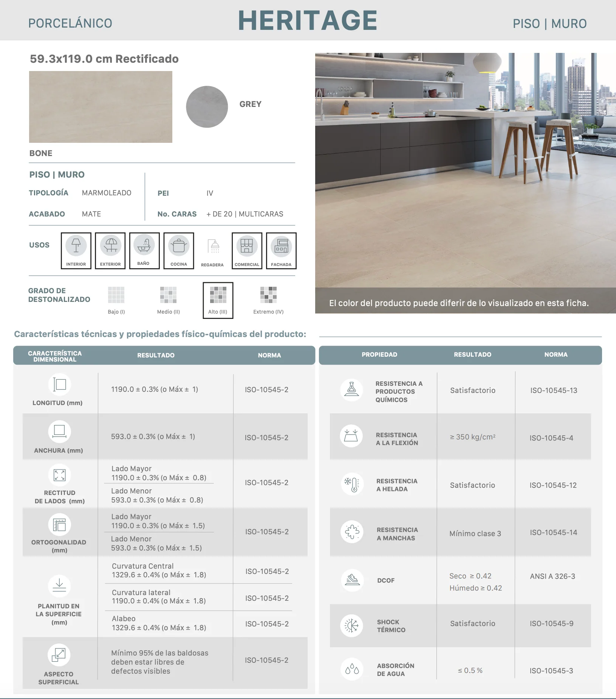The height and width of the screenshot is (699, 616).
Task: Click the kitchen room scene photo
Action: click(465, 183)
